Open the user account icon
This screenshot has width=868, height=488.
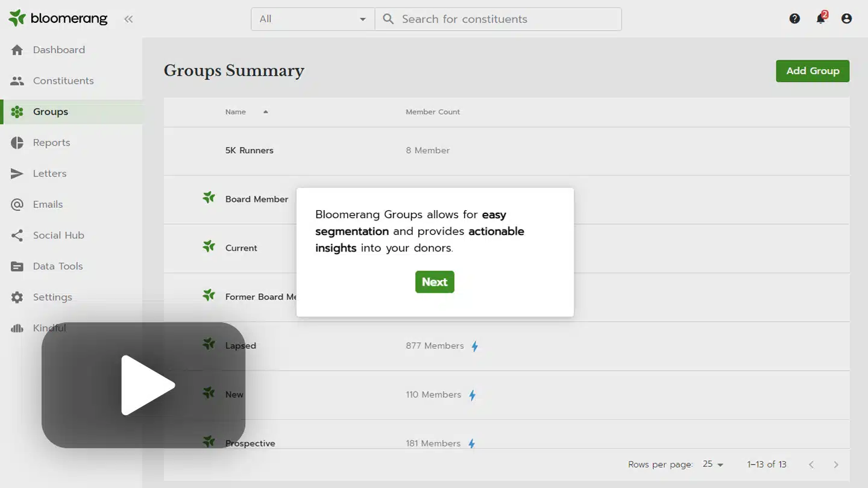[x=846, y=19]
